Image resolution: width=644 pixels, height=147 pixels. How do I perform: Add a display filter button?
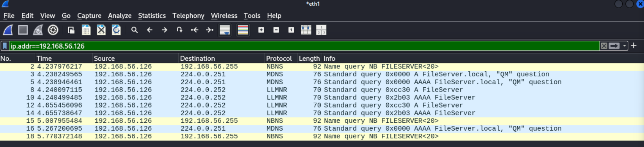(x=634, y=46)
